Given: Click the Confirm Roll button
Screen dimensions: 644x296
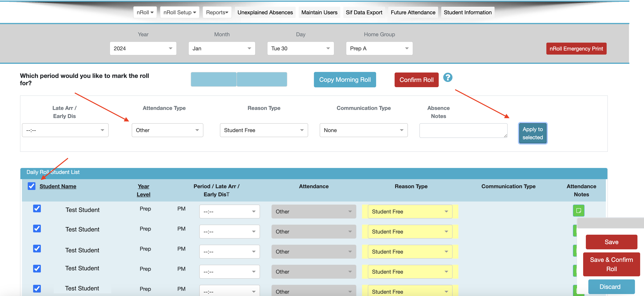Looking at the screenshot, I should tap(416, 80).
